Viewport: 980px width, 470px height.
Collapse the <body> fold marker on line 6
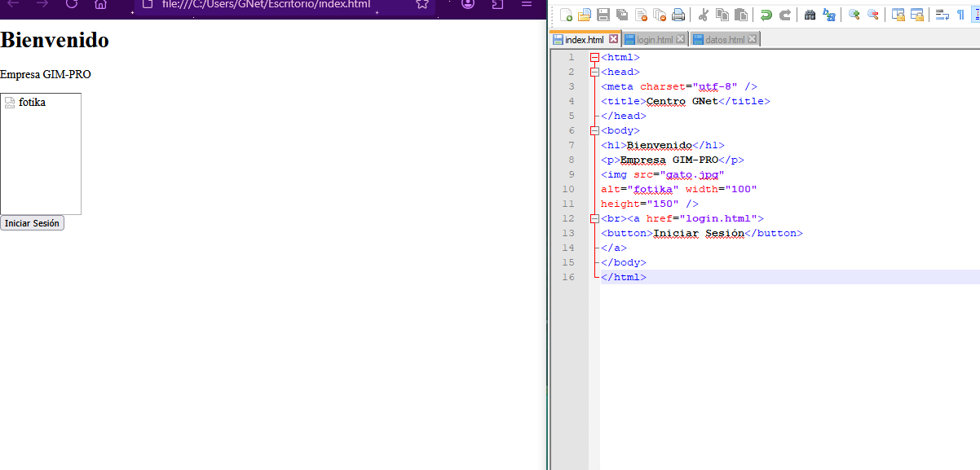point(594,130)
